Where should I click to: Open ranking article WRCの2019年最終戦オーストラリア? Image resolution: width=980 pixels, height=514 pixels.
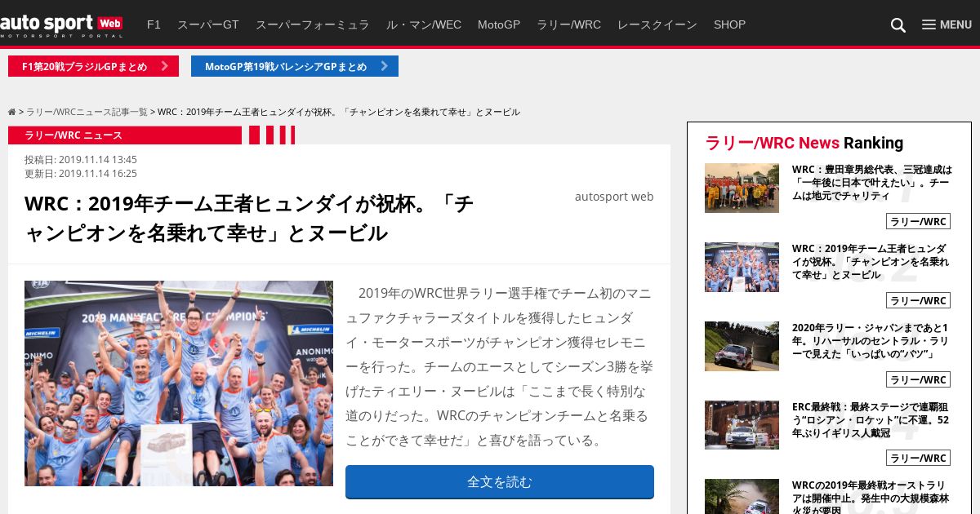[x=871, y=497]
